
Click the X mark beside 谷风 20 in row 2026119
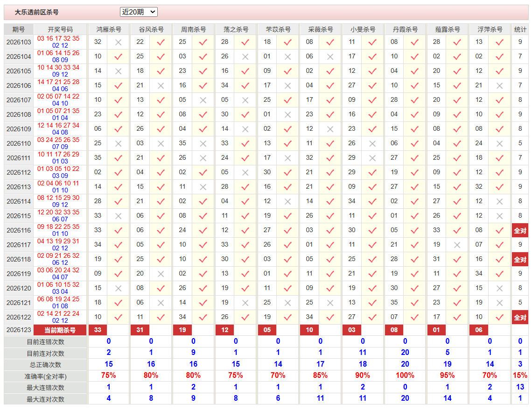pos(161,274)
